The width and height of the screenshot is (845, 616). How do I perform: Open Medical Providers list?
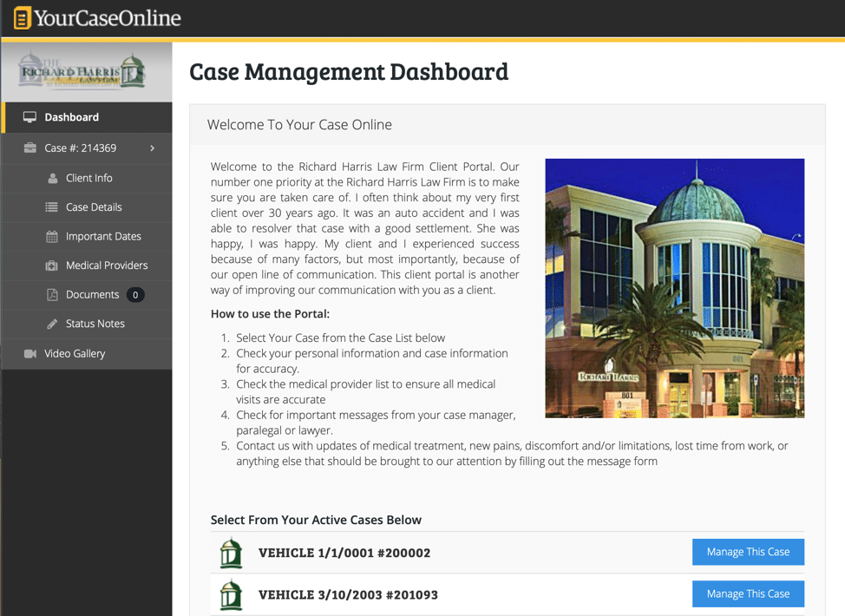click(87, 265)
